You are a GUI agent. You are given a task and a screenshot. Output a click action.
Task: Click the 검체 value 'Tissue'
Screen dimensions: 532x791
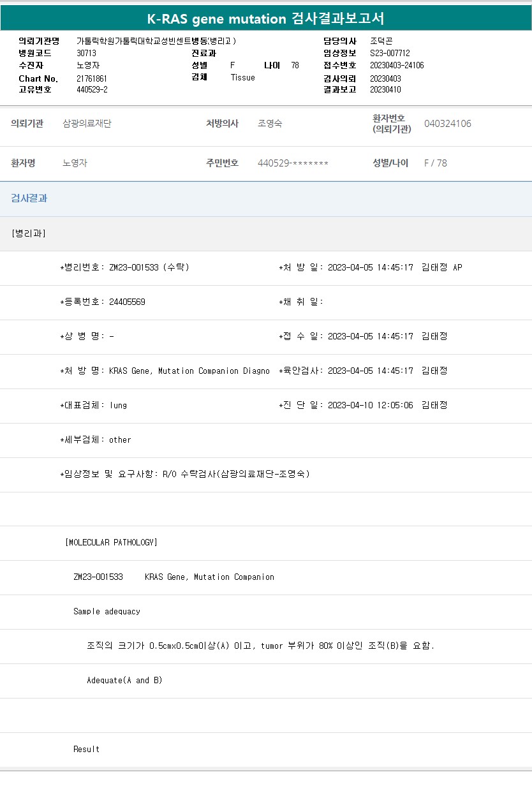tap(242, 77)
